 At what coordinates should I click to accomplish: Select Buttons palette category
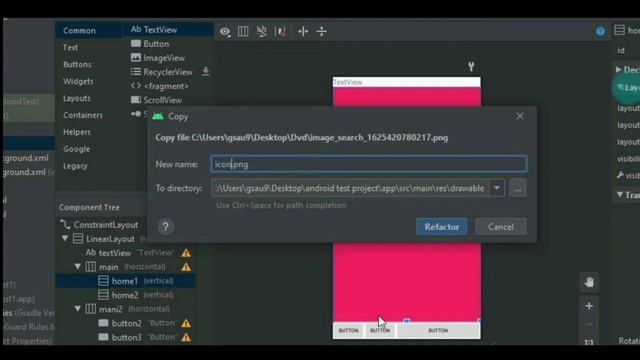(77, 64)
